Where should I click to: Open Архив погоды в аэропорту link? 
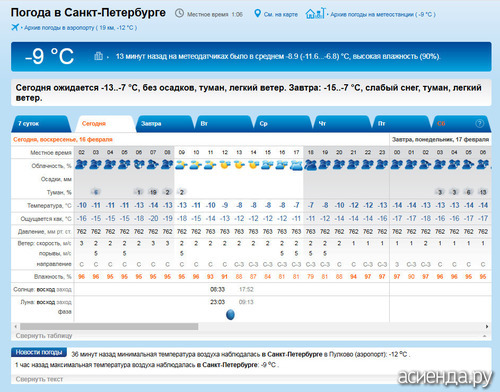click(x=80, y=28)
